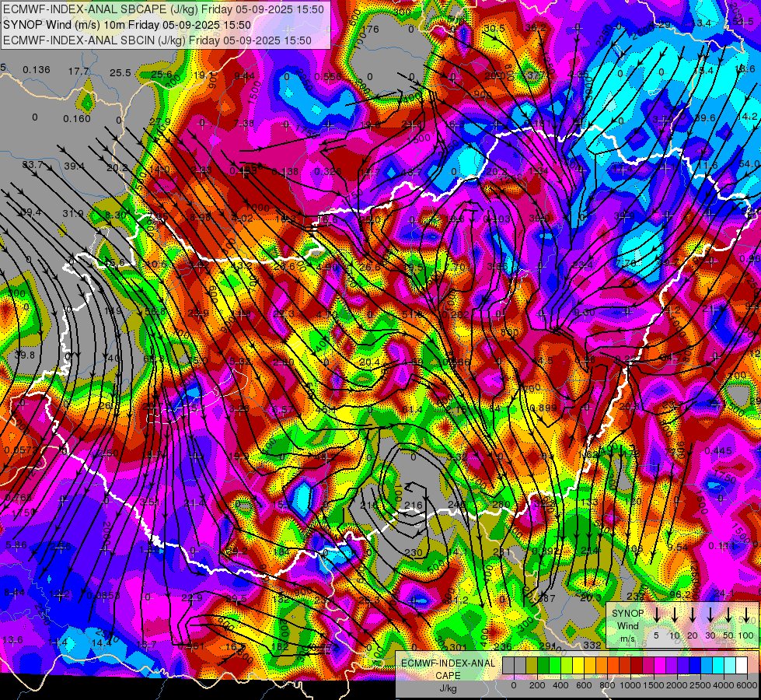The width and height of the screenshot is (761, 700).
Task: Pick the pure blue CAPE legend swatch
Action: click(695, 666)
